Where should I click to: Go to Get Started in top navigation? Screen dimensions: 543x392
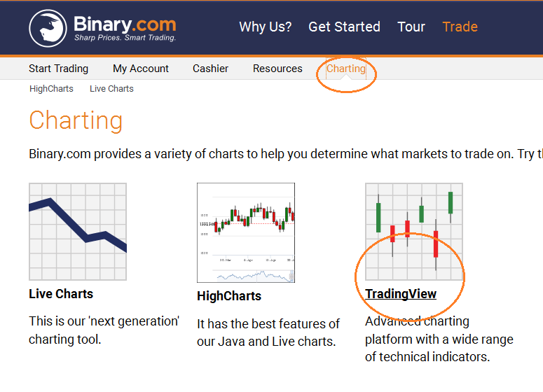coord(344,27)
